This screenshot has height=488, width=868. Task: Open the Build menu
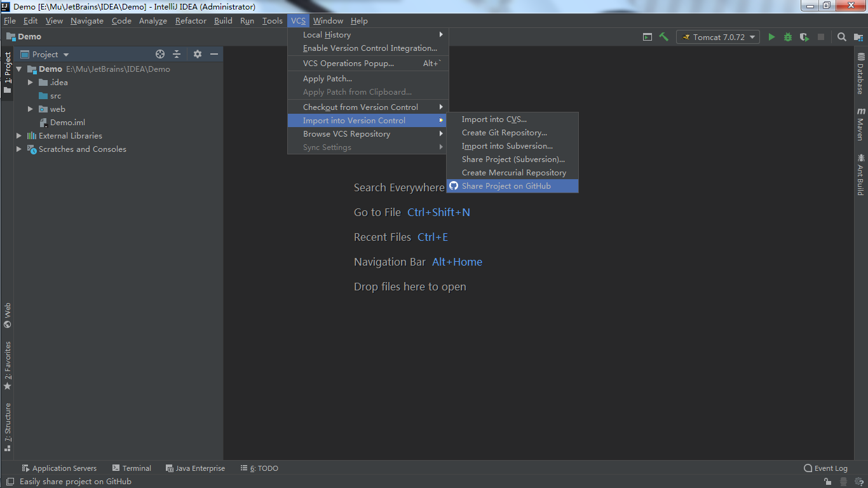pyautogui.click(x=223, y=20)
